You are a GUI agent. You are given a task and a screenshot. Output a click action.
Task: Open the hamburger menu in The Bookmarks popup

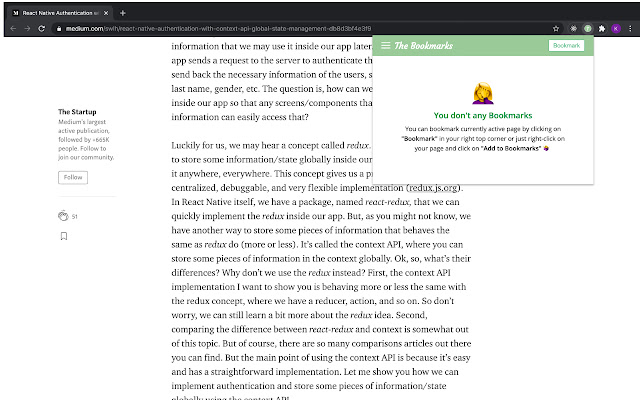click(x=385, y=45)
